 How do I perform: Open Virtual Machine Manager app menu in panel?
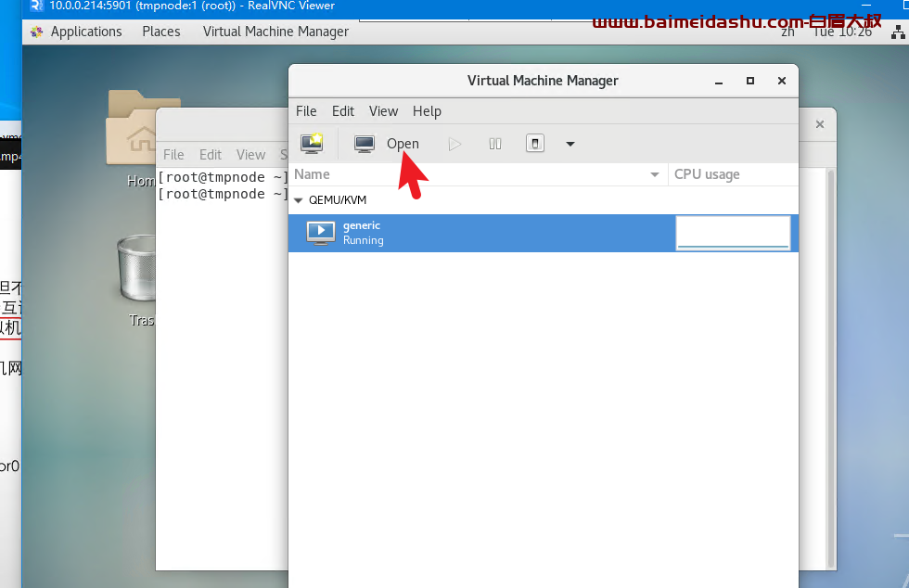pyautogui.click(x=276, y=32)
